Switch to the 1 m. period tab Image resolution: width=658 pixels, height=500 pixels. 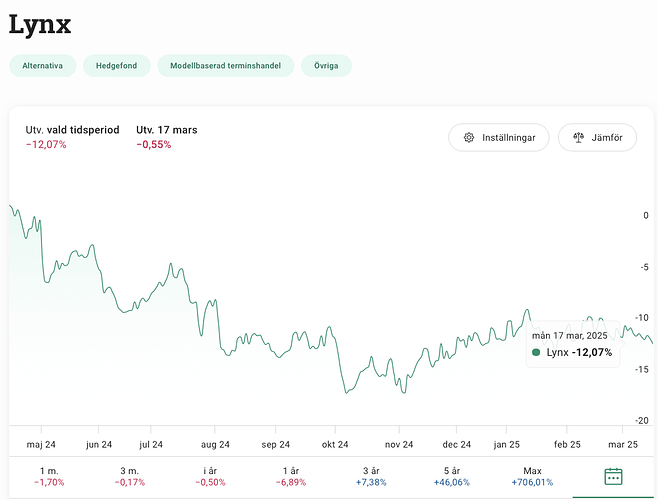point(49,476)
